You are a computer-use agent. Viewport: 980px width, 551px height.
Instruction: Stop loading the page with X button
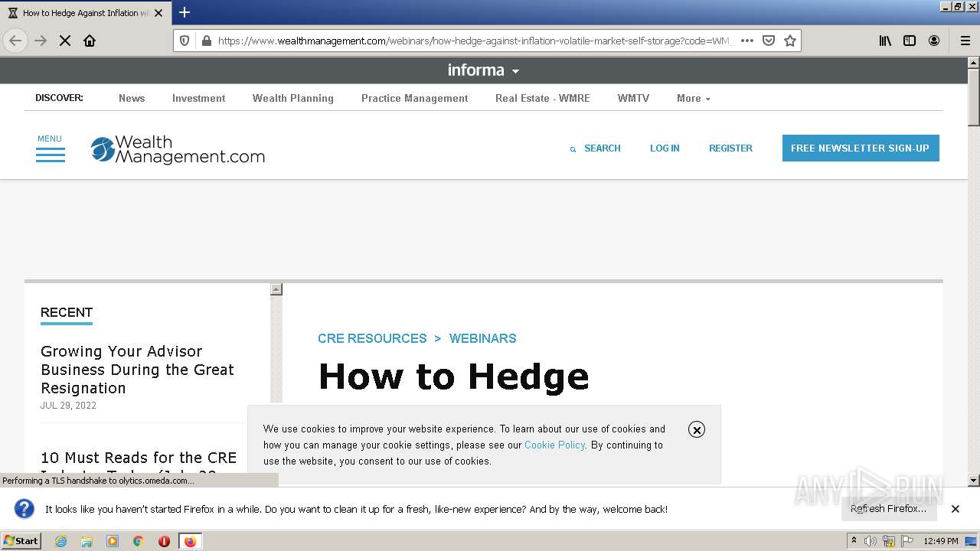(x=65, y=41)
